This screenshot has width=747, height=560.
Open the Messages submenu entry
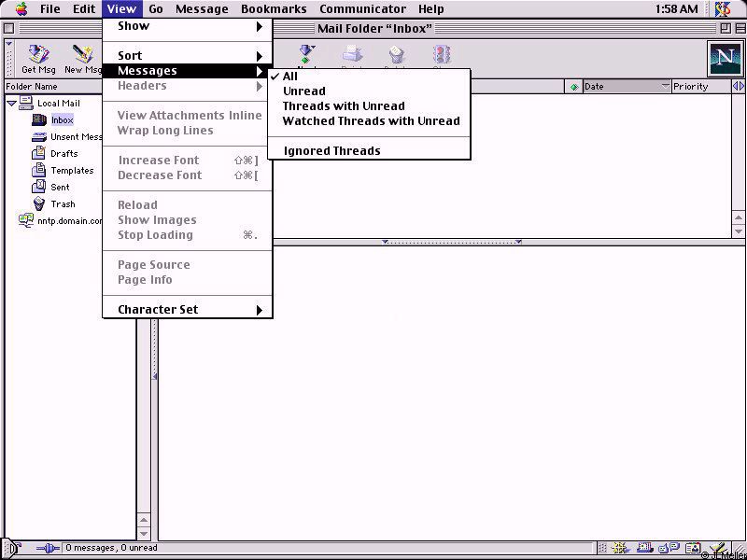(x=188, y=71)
